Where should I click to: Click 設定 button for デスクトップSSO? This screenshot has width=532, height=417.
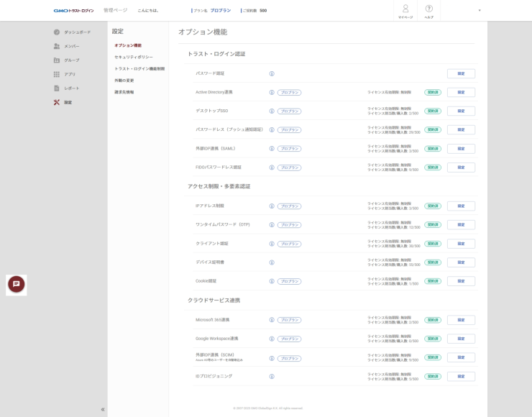(x=461, y=111)
